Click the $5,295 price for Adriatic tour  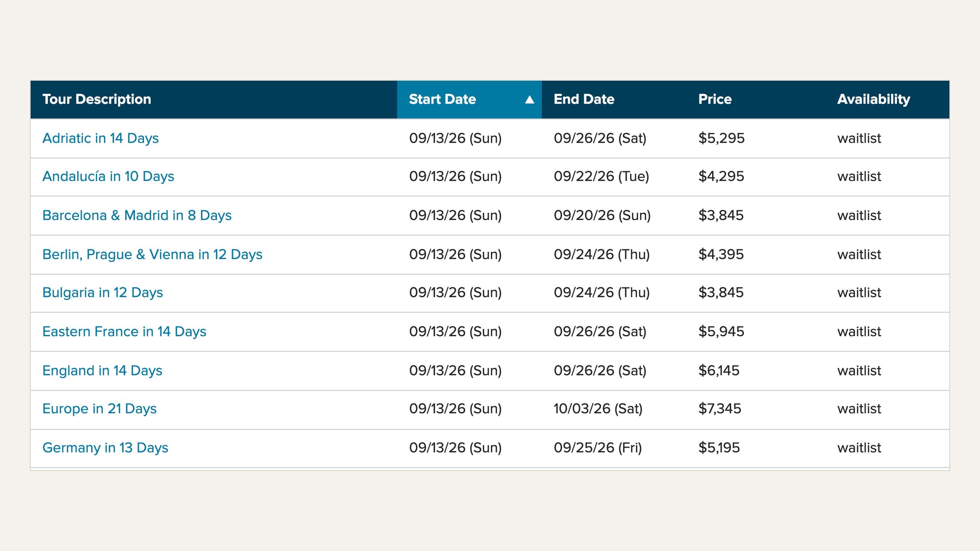click(x=722, y=138)
